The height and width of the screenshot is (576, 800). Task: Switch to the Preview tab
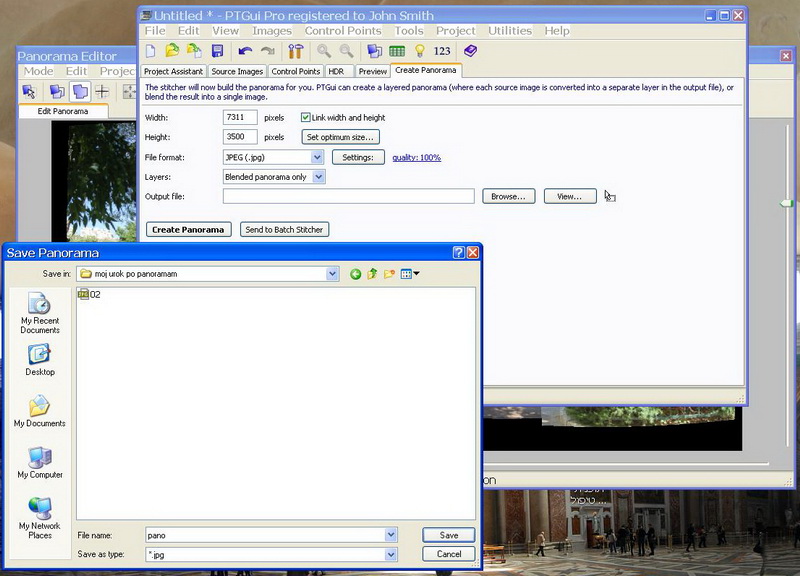point(372,71)
